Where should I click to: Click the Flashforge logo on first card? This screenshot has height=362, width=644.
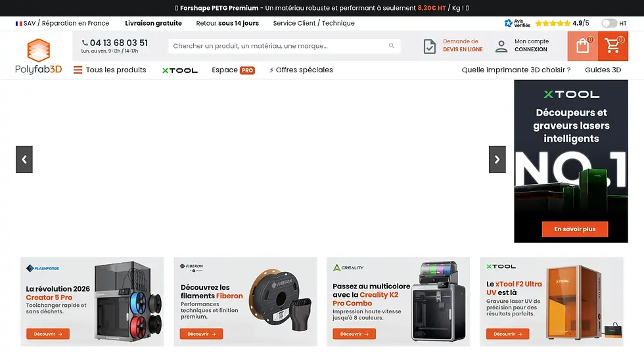tap(43, 269)
